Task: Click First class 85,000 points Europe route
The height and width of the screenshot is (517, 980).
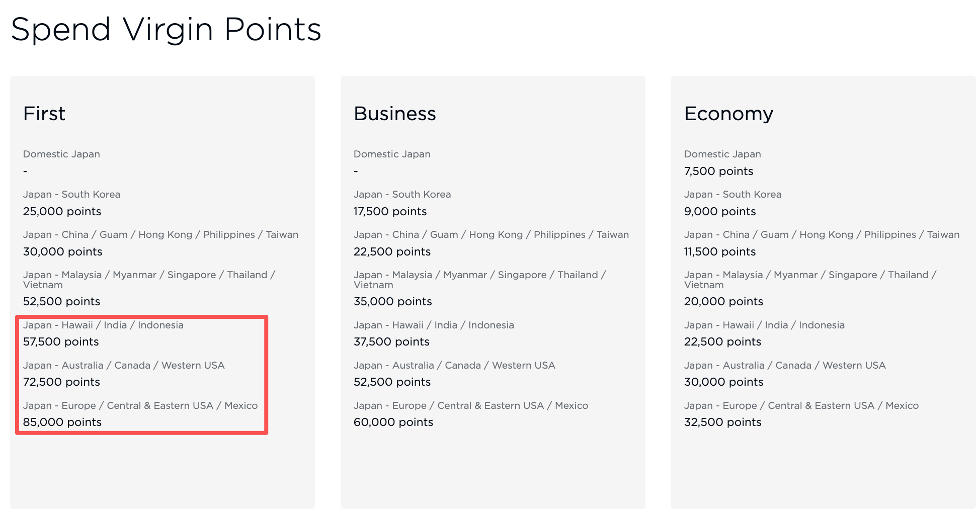Action: 62,422
